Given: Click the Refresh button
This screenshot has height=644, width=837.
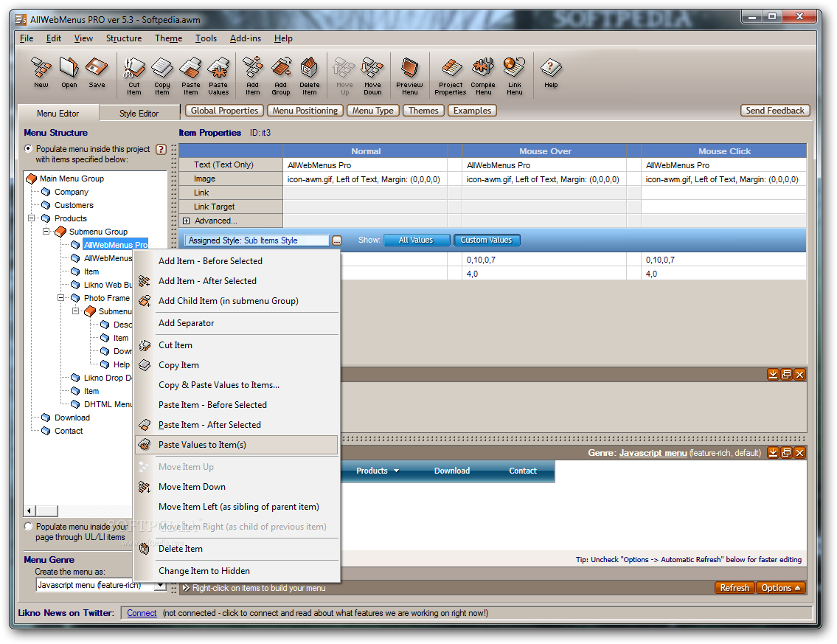Looking at the screenshot, I should coord(734,588).
